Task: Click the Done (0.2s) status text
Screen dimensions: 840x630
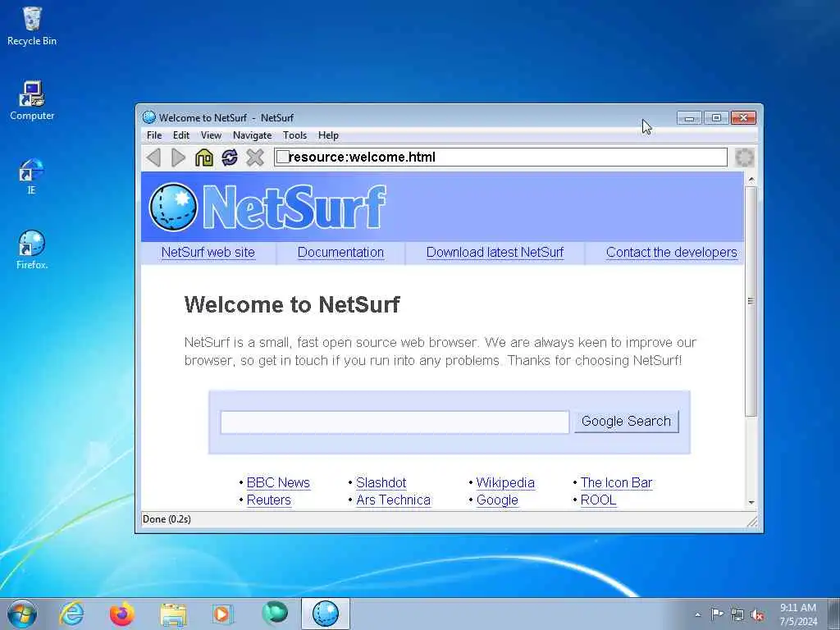Action: click(167, 519)
